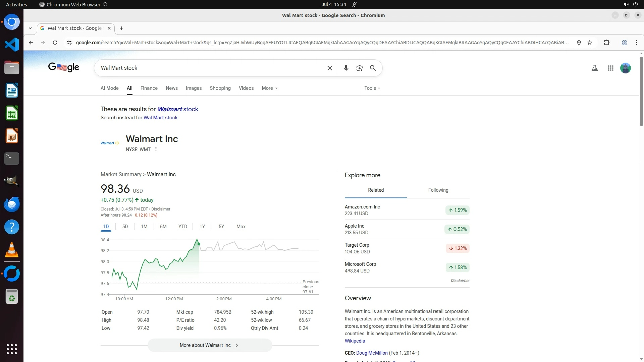Select the 1Y chart range
This screenshot has width=644, height=362.
coord(202,227)
